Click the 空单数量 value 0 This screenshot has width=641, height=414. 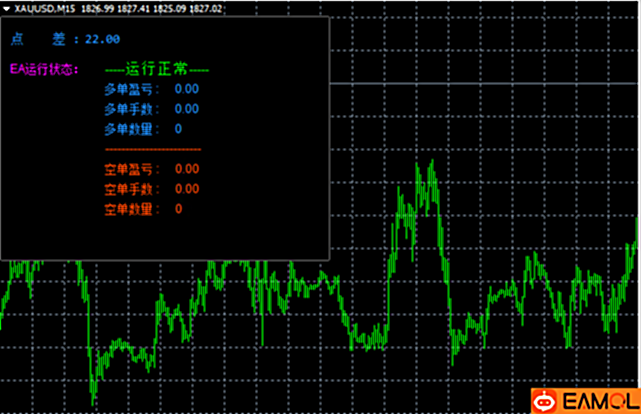[178, 209]
